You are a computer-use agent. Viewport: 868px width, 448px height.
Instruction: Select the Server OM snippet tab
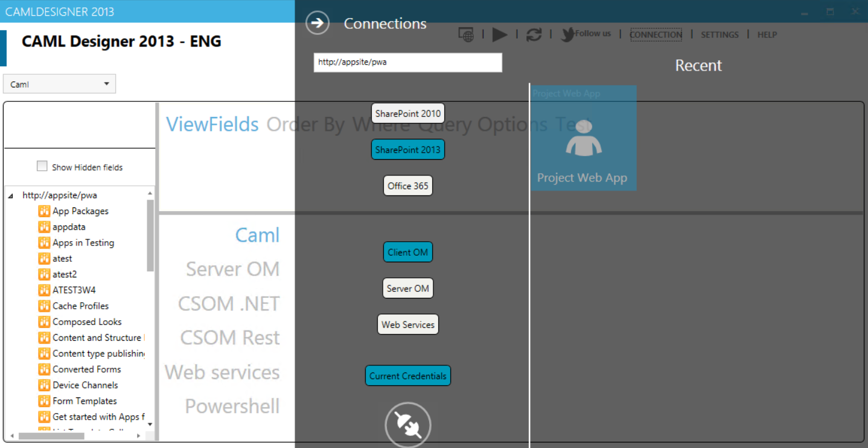pyautogui.click(x=233, y=269)
